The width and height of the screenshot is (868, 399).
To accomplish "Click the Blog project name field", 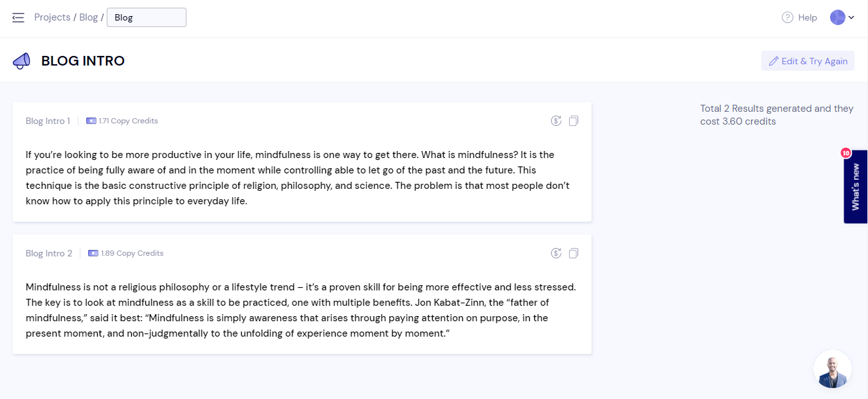I will pyautogui.click(x=147, y=17).
